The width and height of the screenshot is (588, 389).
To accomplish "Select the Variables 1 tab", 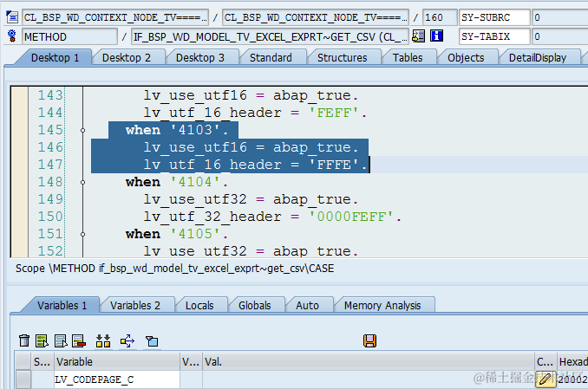I will (x=62, y=306).
